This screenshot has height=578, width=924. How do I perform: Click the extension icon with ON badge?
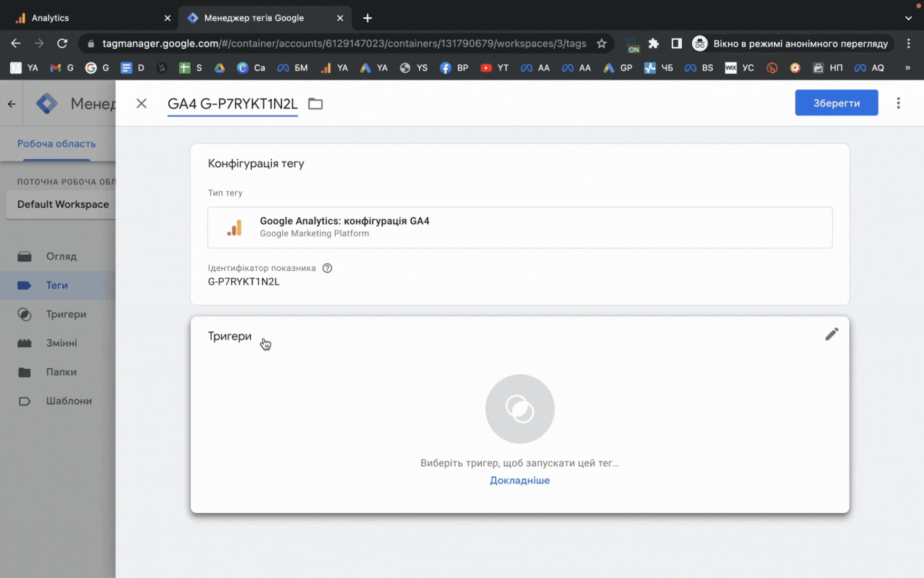tap(633, 44)
